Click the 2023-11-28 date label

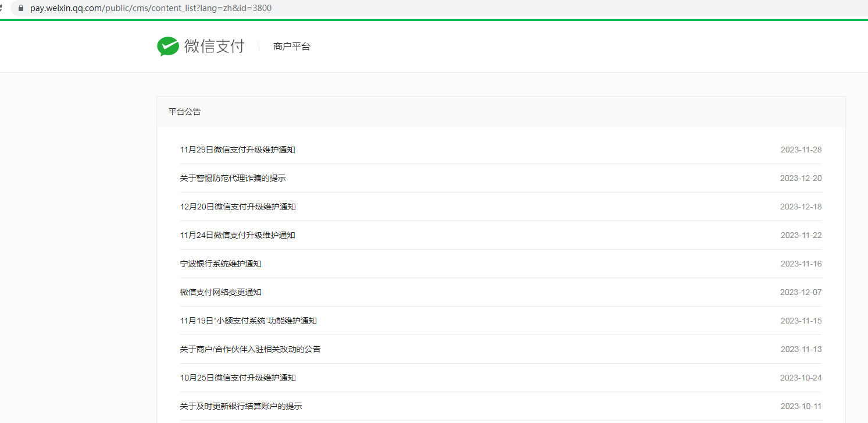click(801, 149)
